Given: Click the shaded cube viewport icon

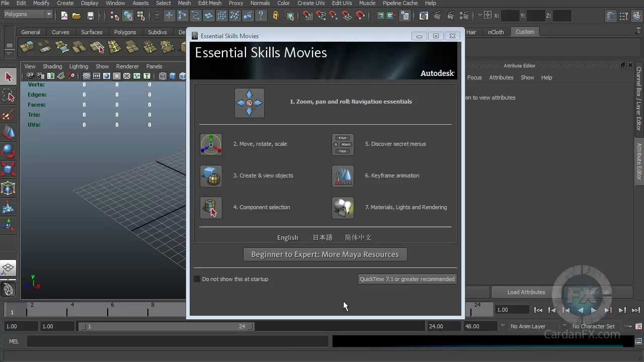Looking at the screenshot, I should point(173,76).
